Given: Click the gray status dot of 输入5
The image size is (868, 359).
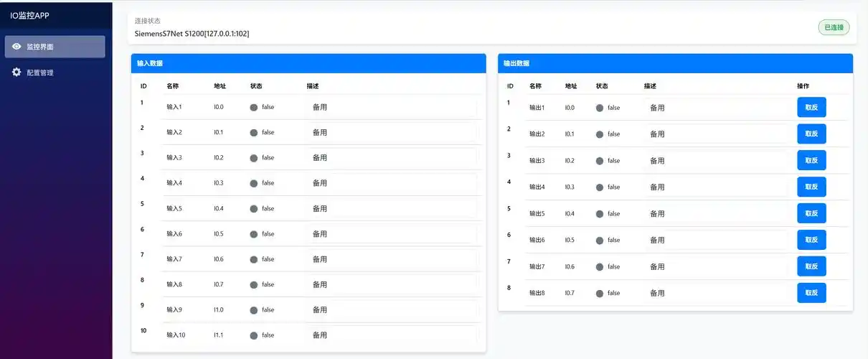Looking at the screenshot, I should pyautogui.click(x=254, y=209).
